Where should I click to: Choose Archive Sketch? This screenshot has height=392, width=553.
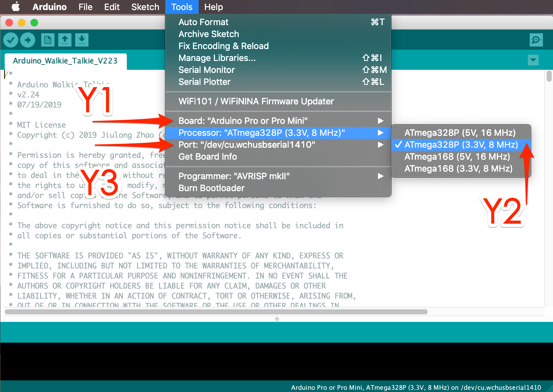[278, 34]
